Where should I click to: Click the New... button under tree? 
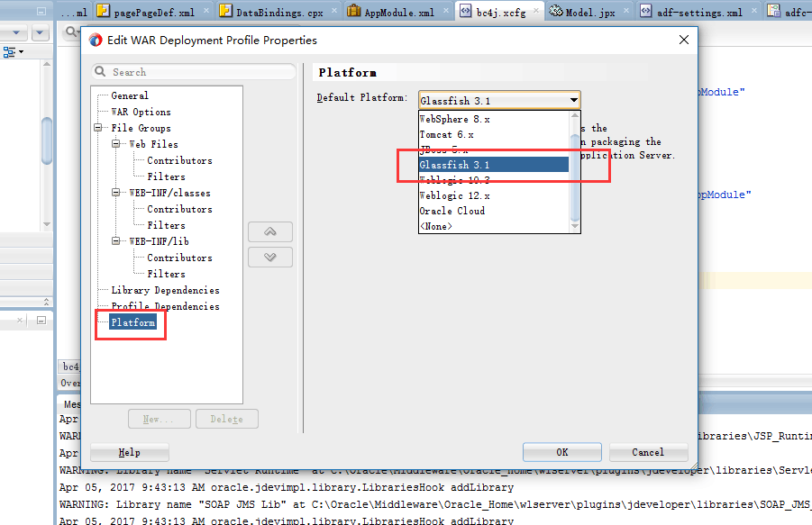159,419
